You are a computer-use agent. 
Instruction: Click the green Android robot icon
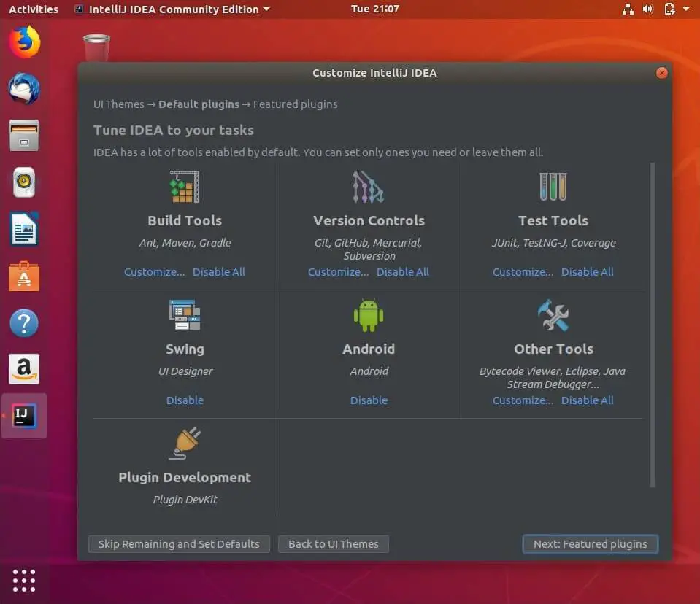click(369, 315)
